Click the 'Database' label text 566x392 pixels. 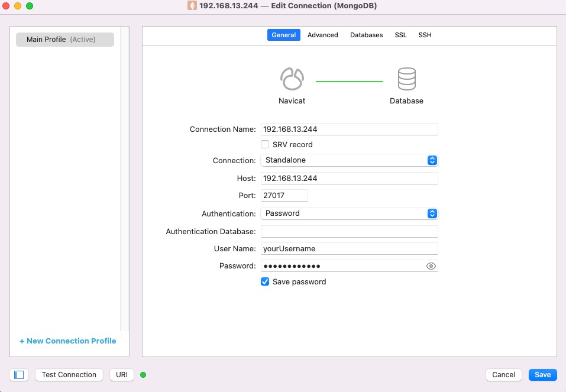tap(406, 101)
